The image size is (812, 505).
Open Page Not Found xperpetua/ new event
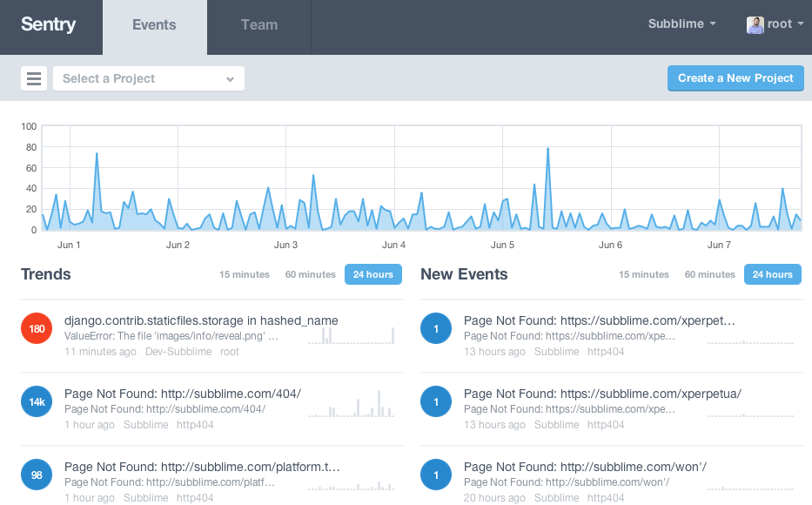coord(602,394)
